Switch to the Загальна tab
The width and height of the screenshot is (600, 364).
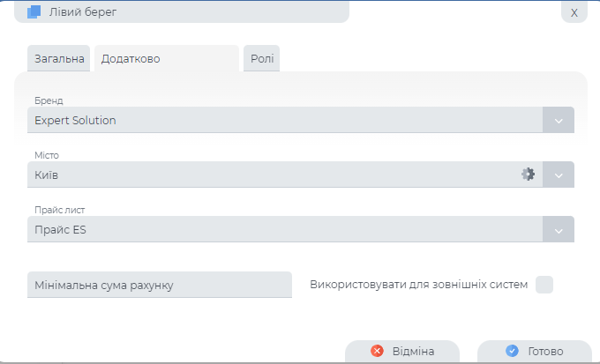tap(59, 59)
